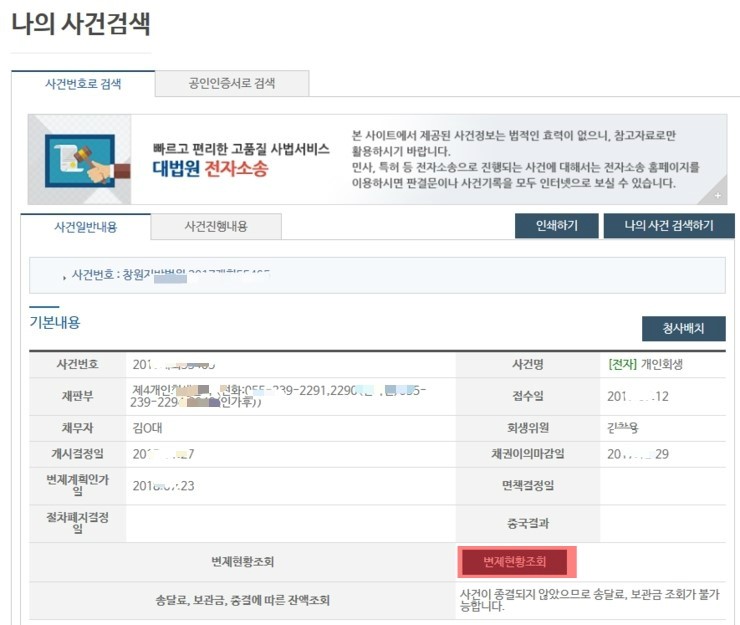Open the 사건진행내용 tab
740x625 pixels.
pyautogui.click(x=216, y=227)
